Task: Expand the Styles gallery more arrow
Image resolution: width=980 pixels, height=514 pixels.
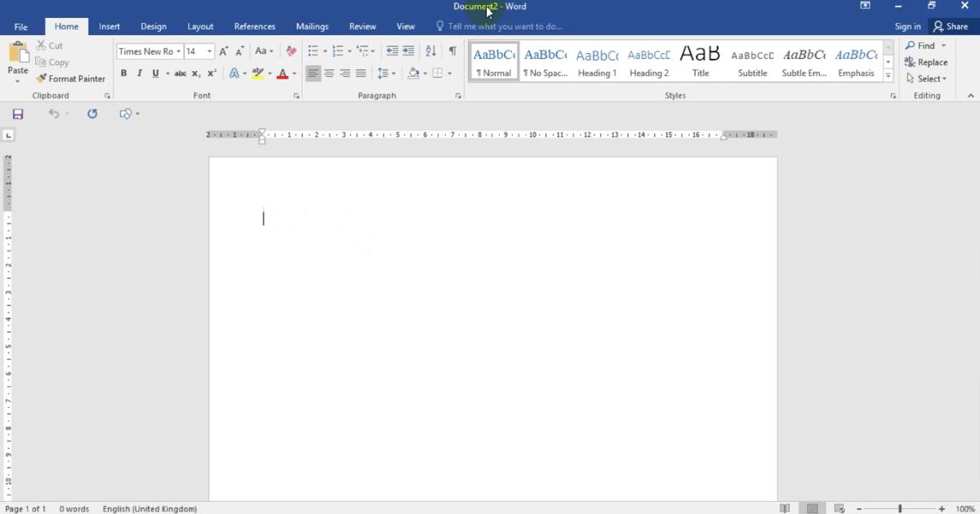Action: (x=889, y=76)
